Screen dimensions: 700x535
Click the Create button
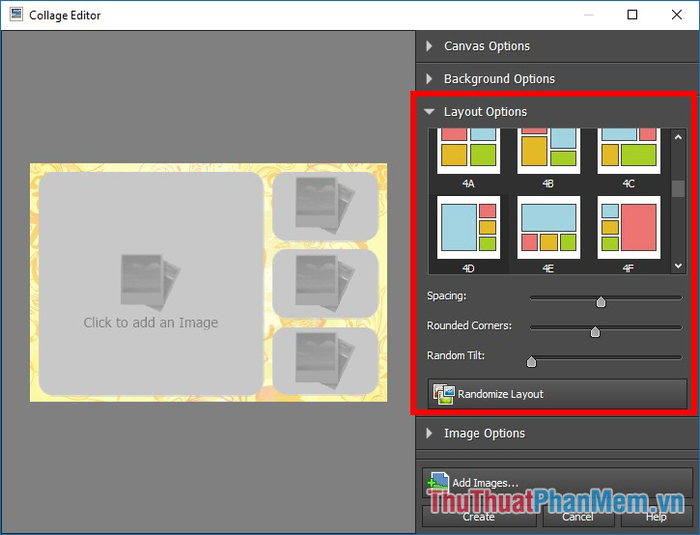pos(479,517)
